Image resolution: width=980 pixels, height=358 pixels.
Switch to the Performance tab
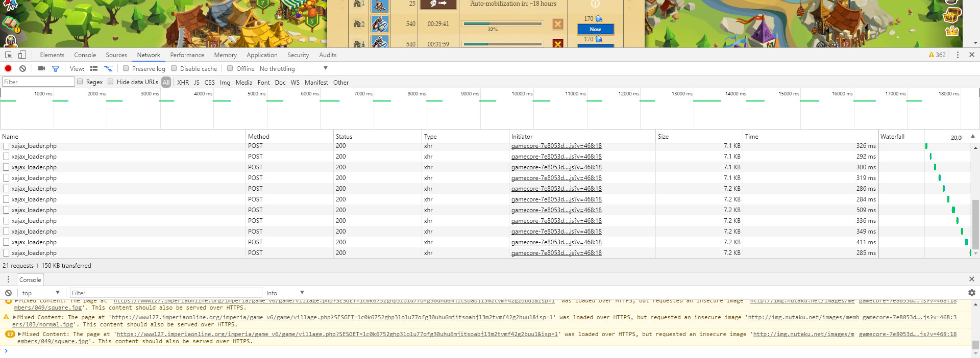click(187, 55)
